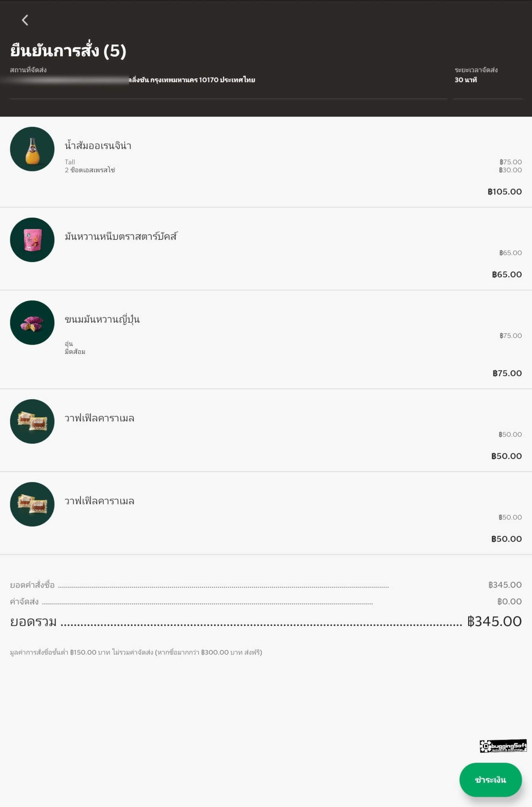Tap the purple Japanese sweet potato image

(32, 323)
